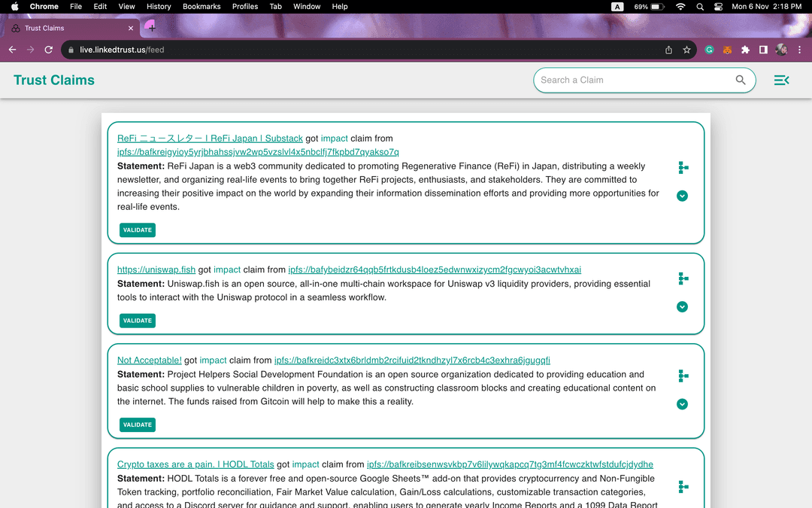Open Not Acceptable! link
The image size is (812, 508).
(x=149, y=360)
